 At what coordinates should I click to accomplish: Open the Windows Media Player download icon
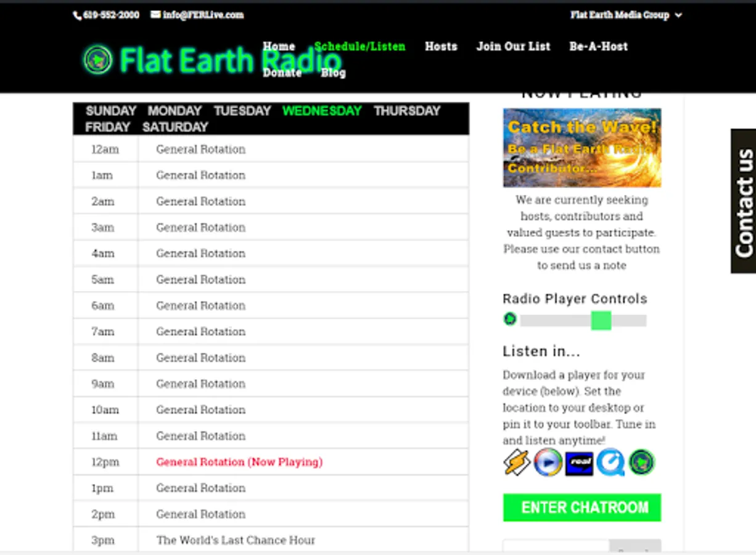(548, 462)
